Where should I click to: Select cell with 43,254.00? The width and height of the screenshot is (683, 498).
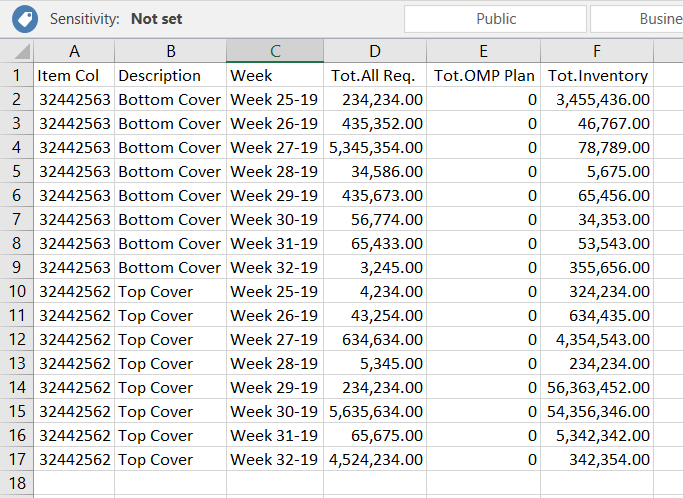tap(375, 315)
